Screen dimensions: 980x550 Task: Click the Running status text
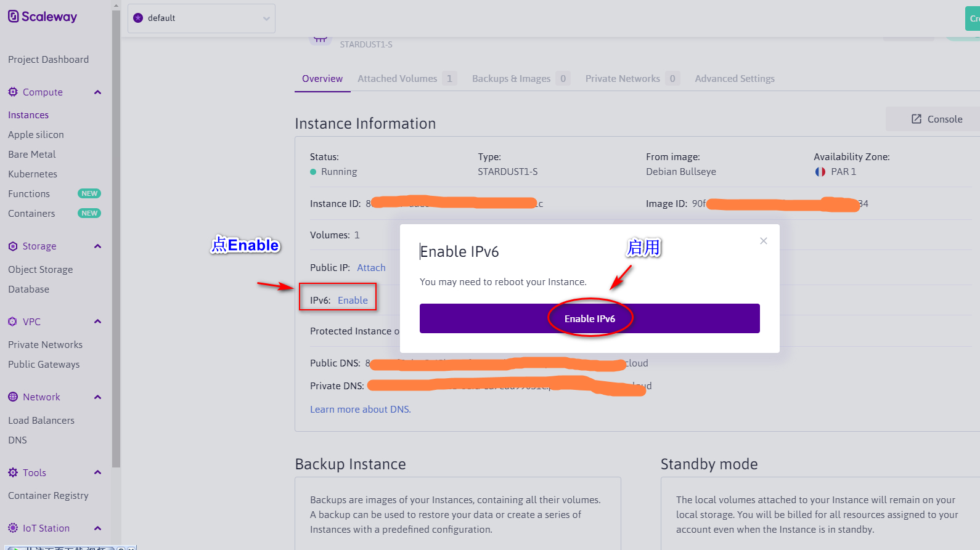(339, 172)
